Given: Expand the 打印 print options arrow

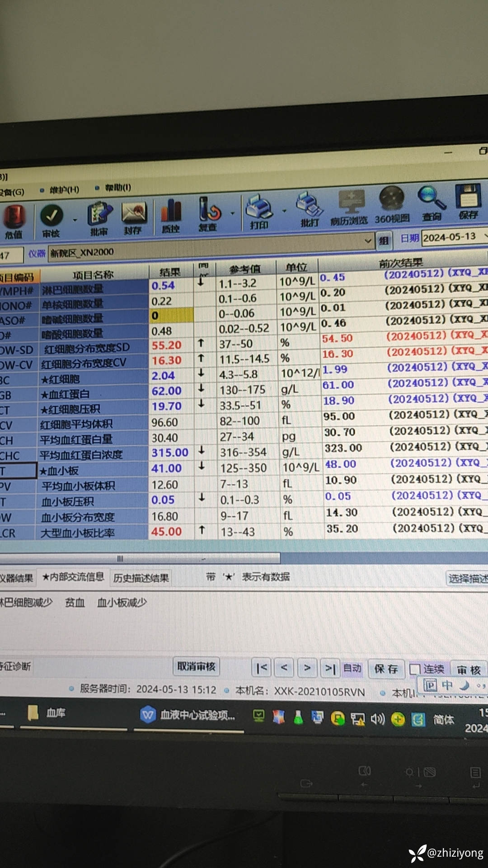Looking at the screenshot, I should click(284, 211).
